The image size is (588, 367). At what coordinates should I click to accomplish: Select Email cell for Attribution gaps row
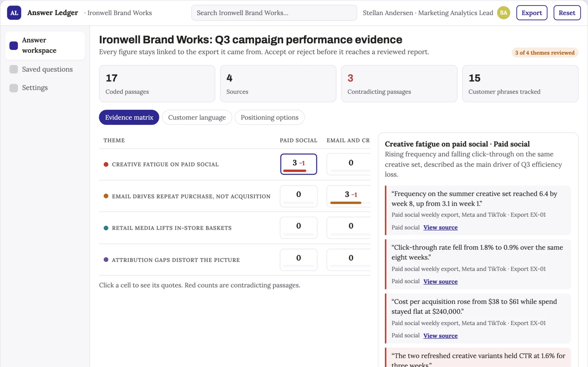[x=349, y=260]
